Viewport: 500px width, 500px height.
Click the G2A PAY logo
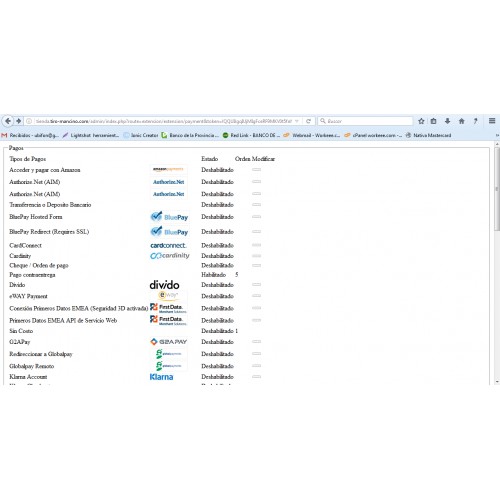[168, 342]
